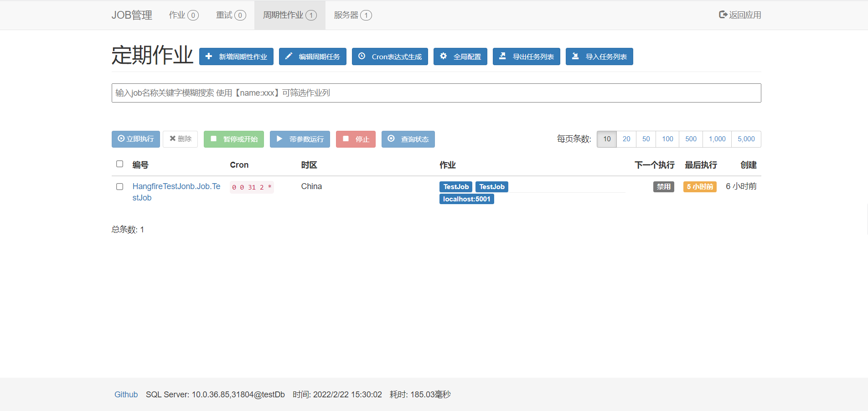Click the red stop square icon

point(345,139)
